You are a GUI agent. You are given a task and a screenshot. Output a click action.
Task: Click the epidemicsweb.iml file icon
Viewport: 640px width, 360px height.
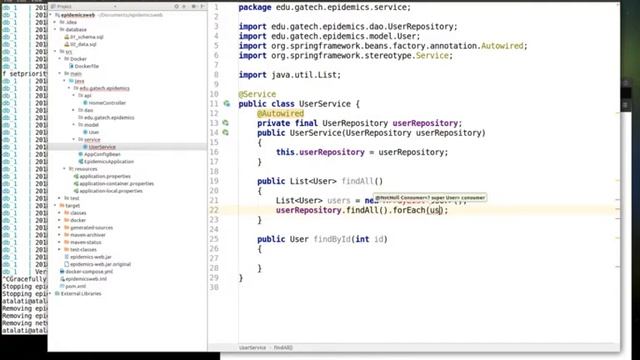pos(62,279)
